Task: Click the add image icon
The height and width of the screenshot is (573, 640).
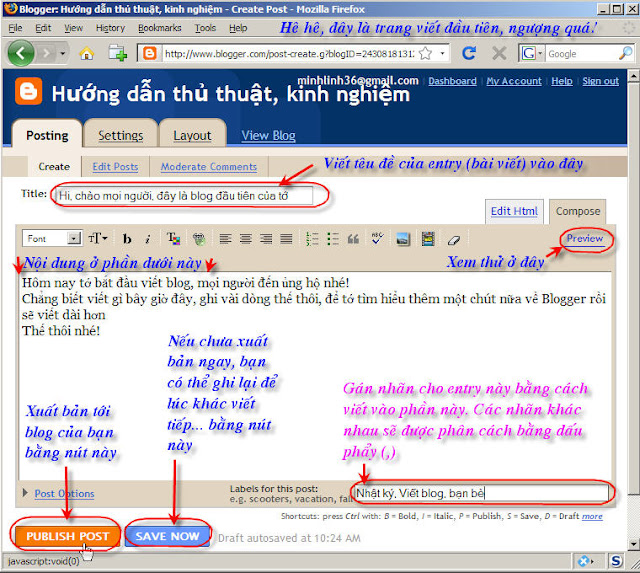Action: click(403, 239)
